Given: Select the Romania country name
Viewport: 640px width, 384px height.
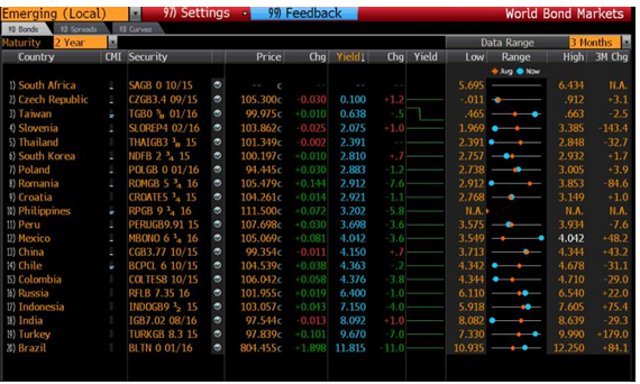Looking at the screenshot, I should (x=38, y=184).
